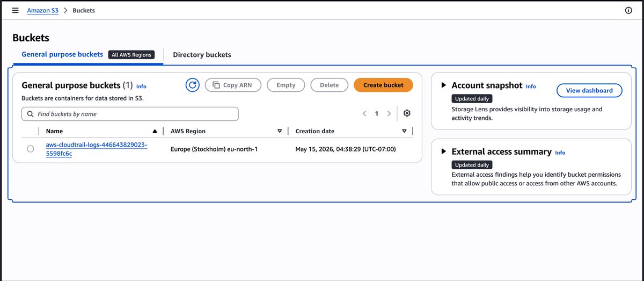Switch to General purpose buckets tab
Image resolution: width=644 pixels, height=281 pixels.
tap(62, 54)
